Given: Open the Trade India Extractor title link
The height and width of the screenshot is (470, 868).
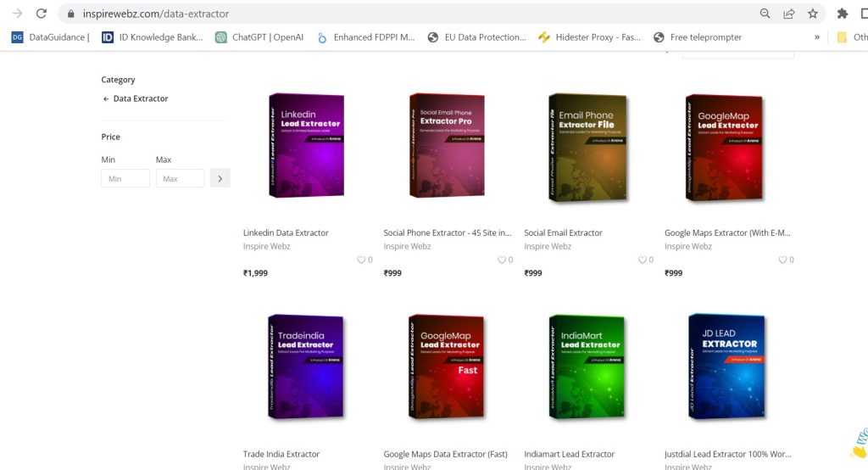Looking at the screenshot, I should point(281,454).
